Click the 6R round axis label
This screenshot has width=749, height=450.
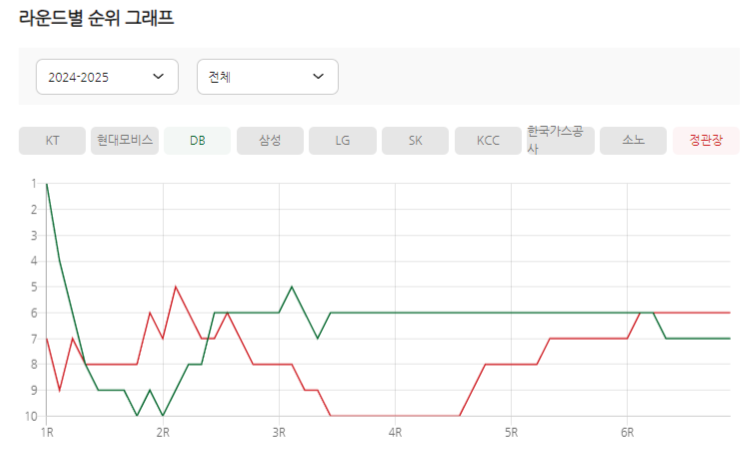[x=627, y=432]
